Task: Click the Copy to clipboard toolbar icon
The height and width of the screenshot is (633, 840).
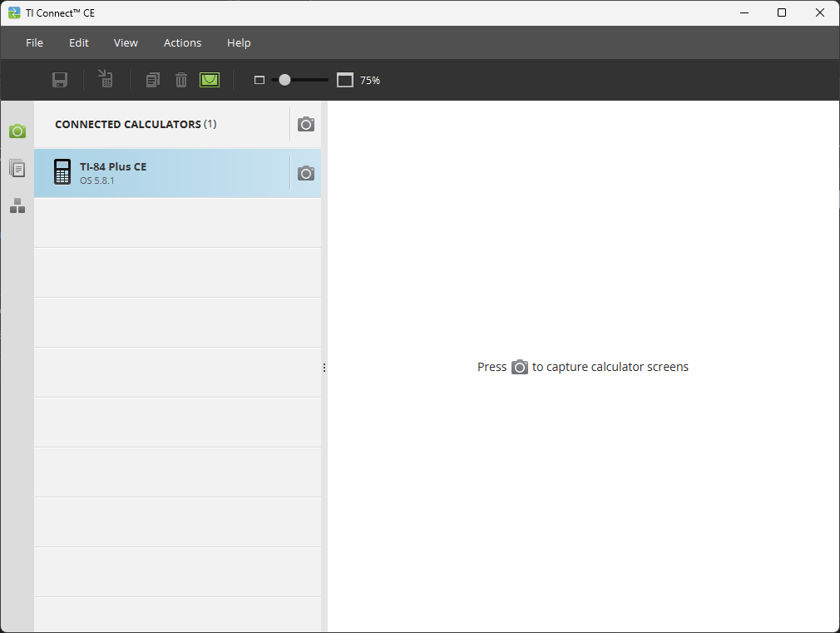Action: coord(152,80)
